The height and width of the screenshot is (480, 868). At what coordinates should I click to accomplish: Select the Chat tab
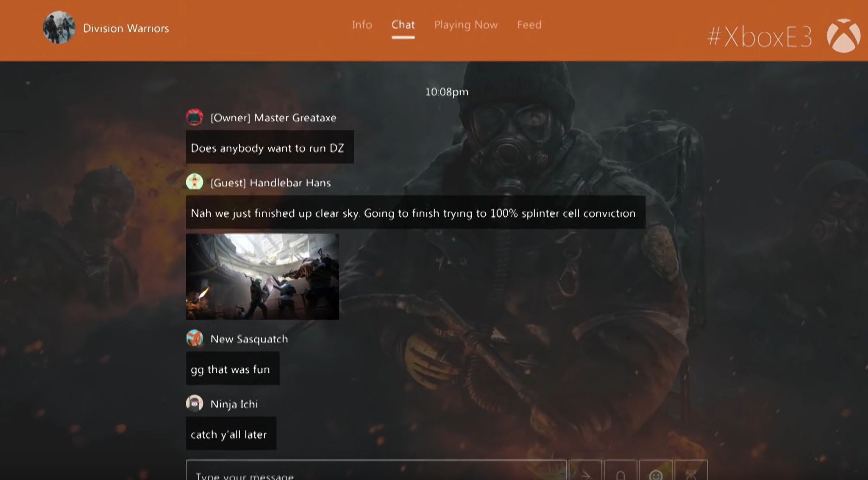403,25
